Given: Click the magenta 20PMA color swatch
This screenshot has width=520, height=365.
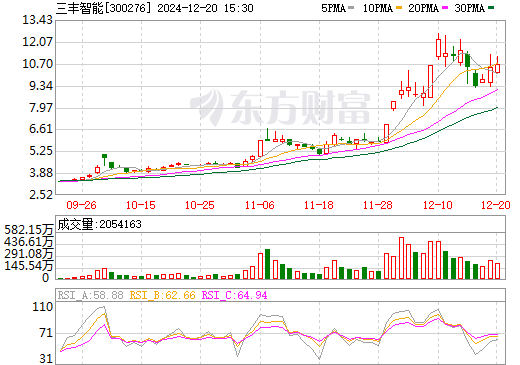Looking at the screenshot, I should coord(445,8).
